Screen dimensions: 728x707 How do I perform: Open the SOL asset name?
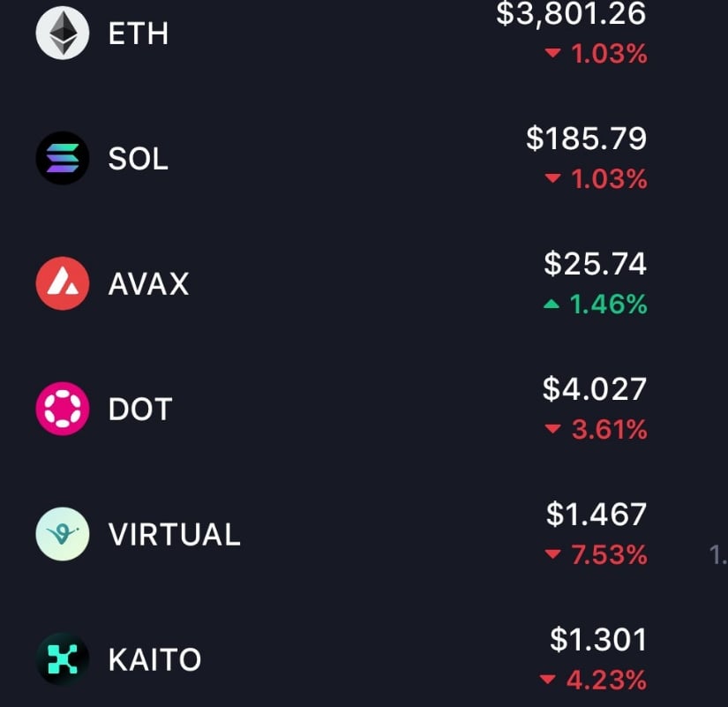[138, 158]
